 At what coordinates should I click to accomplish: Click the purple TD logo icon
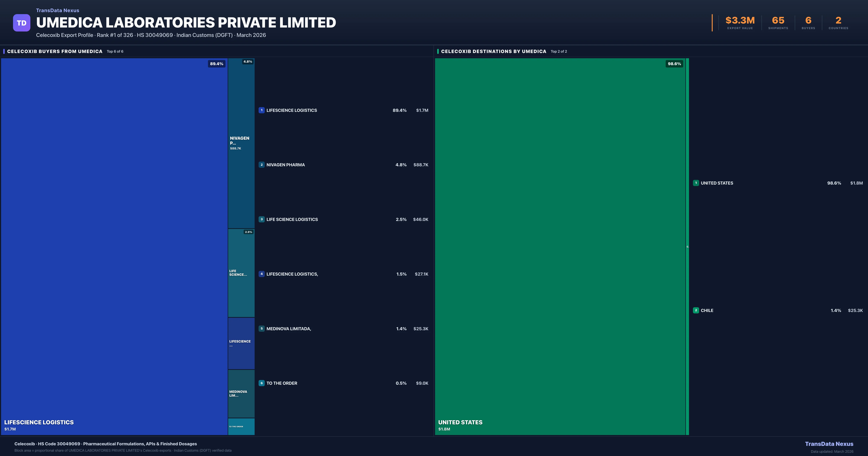coord(22,23)
